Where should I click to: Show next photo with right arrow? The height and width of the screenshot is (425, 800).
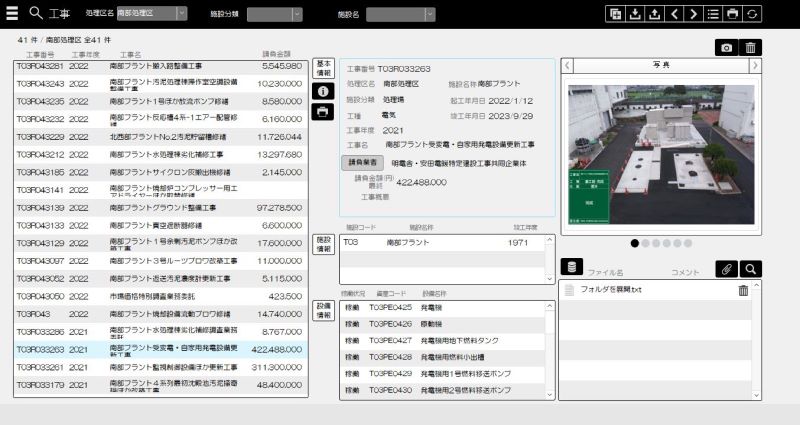click(x=755, y=65)
